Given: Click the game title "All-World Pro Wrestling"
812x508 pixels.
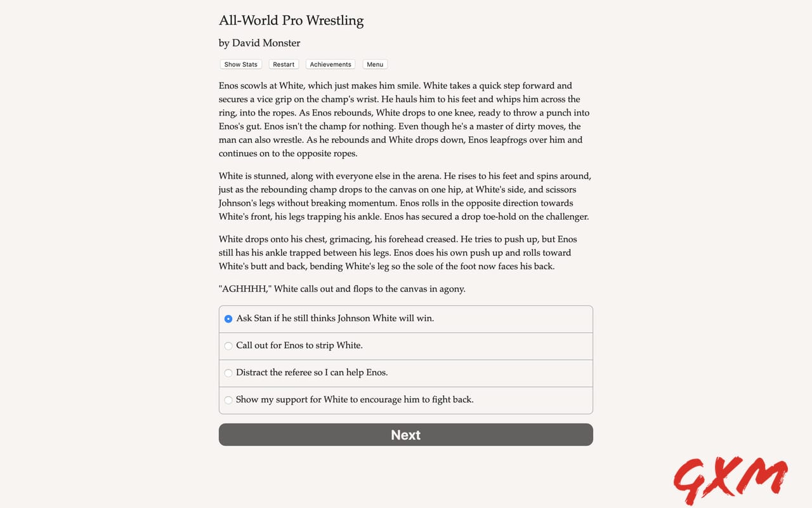Looking at the screenshot, I should coord(291,20).
